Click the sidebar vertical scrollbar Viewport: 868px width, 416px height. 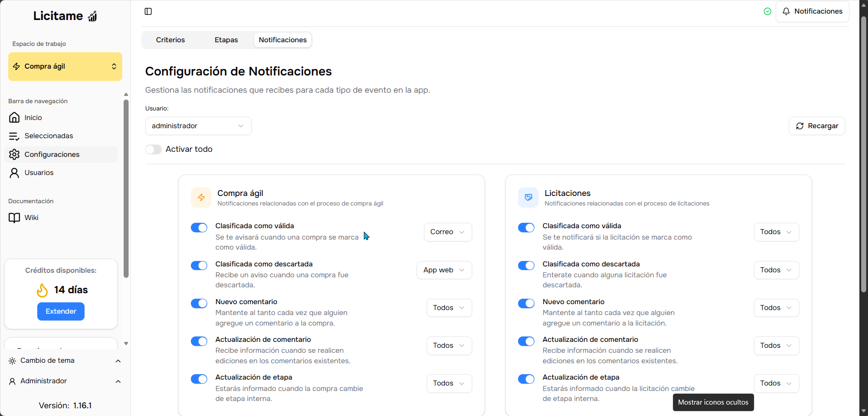[126, 189]
